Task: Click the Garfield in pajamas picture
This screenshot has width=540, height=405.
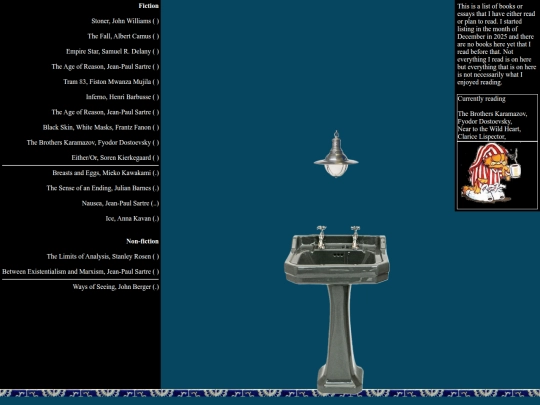Action: (x=491, y=173)
